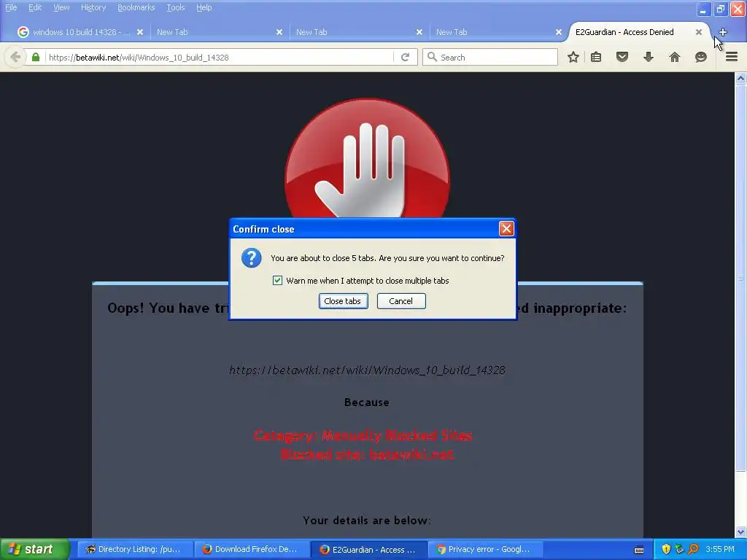The width and height of the screenshot is (747, 560).
Task: Click the Close tabs button
Action: [343, 301]
